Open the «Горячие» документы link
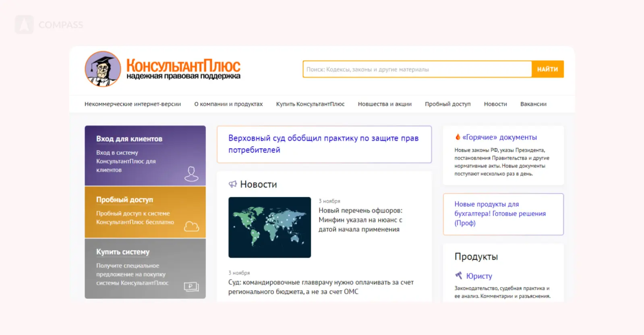The image size is (644, 335). (499, 137)
